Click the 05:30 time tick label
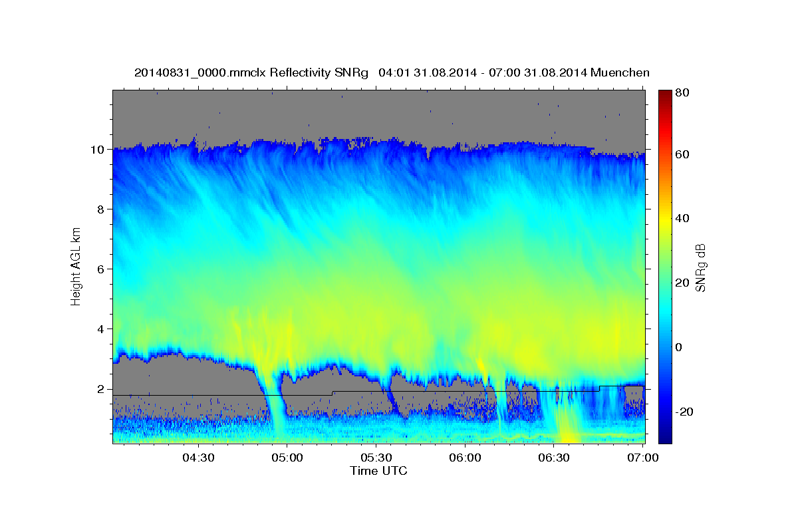The height and width of the screenshot is (532, 798). (x=376, y=458)
